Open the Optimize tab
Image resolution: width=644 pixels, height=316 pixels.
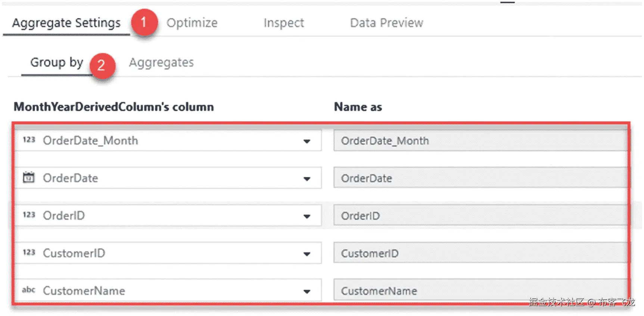192,23
